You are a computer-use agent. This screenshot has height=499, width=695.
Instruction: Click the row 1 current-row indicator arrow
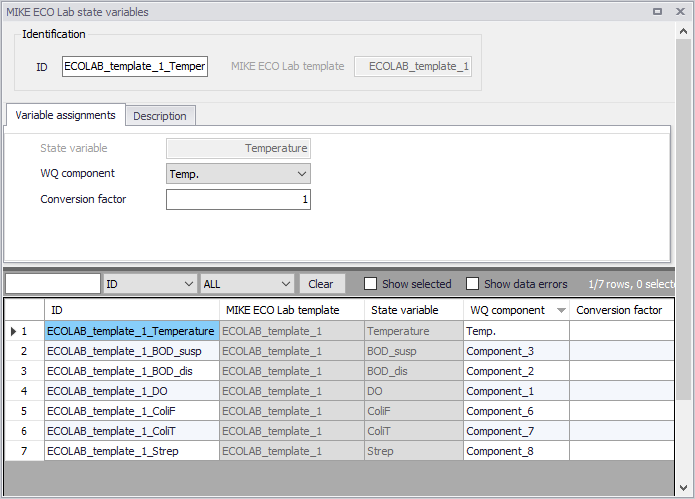tap(13, 331)
